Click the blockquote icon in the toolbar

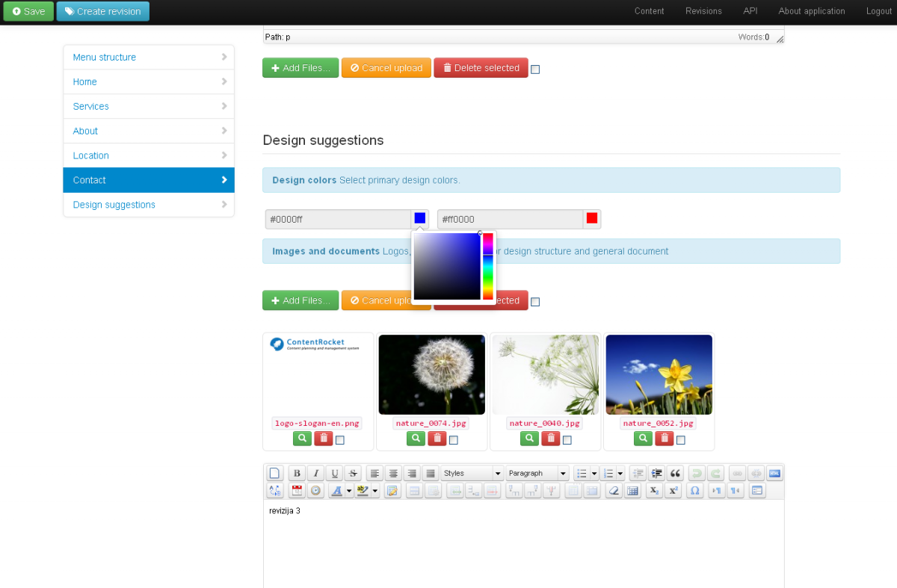coord(675,473)
